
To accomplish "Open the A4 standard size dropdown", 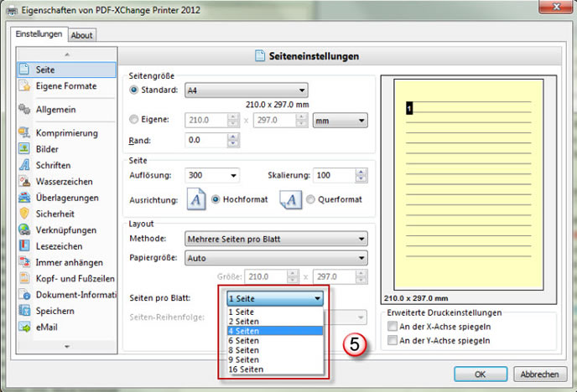I will click(247, 90).
